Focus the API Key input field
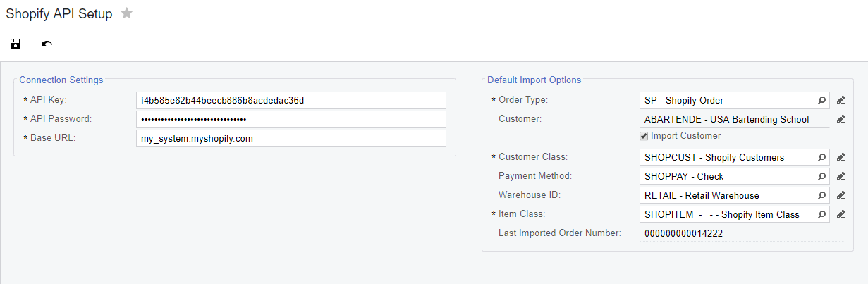The height and width of the screenshot is (284, 868). 291,100
